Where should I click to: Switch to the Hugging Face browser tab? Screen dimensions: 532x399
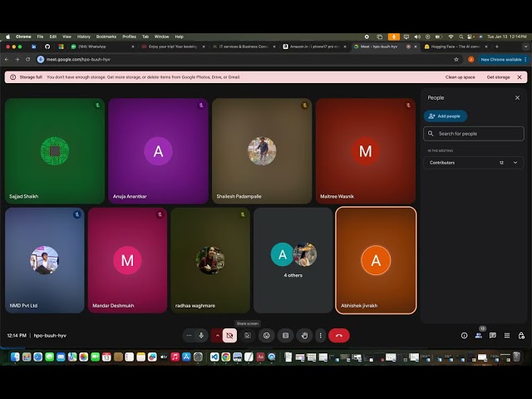click(459, 47)
